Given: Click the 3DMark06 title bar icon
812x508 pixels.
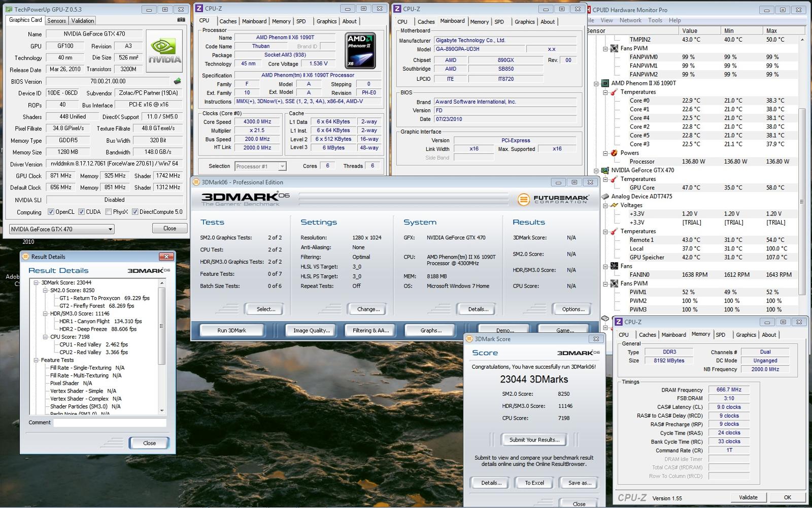Looking at the screenshot, I should point(196,182).
